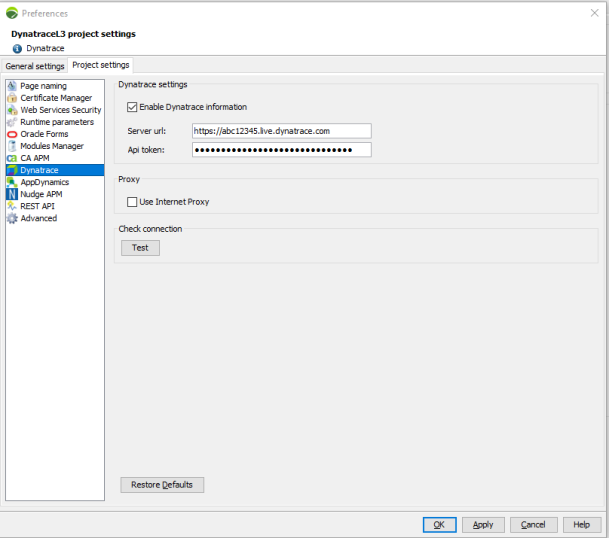The height and width of the screenshot is (538, 609).
Task: Click the blue info icon beside Dynatrace
Action: click(x=17, y=49)
